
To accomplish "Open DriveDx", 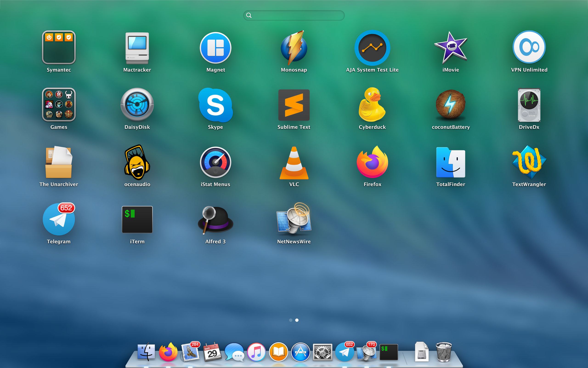I will tap(529, 105).
